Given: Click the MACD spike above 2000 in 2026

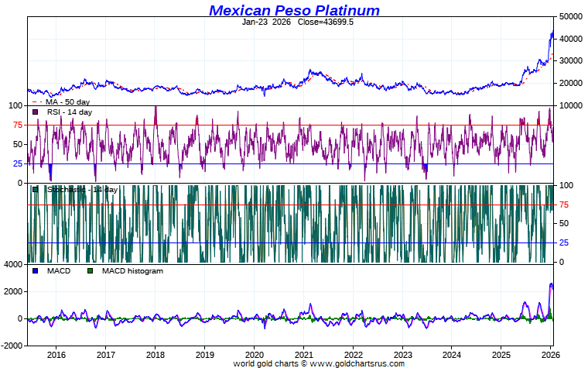Looking at the screenshot, I should tap(551, 285).
